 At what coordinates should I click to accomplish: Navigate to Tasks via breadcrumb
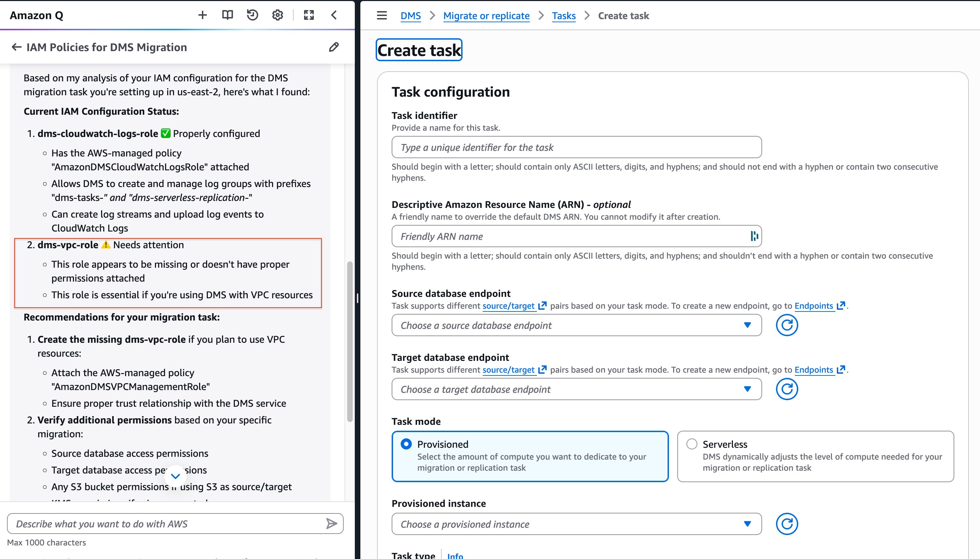pyautogui.click(x=563, y=16)
